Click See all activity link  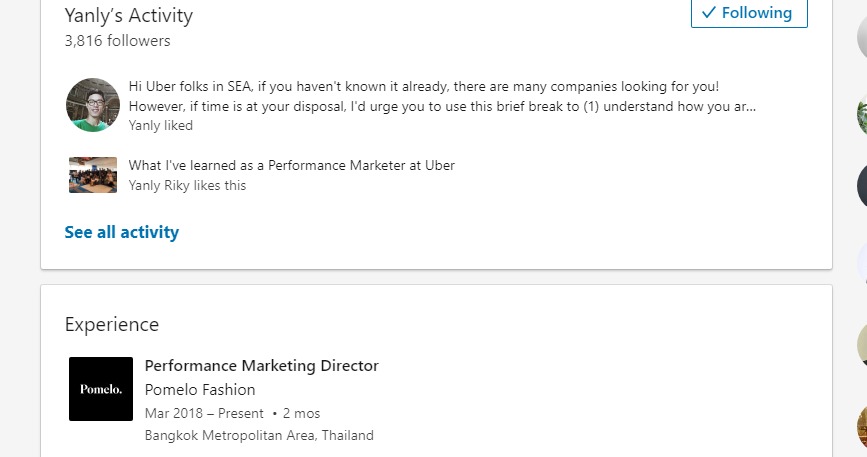[122, 232]
